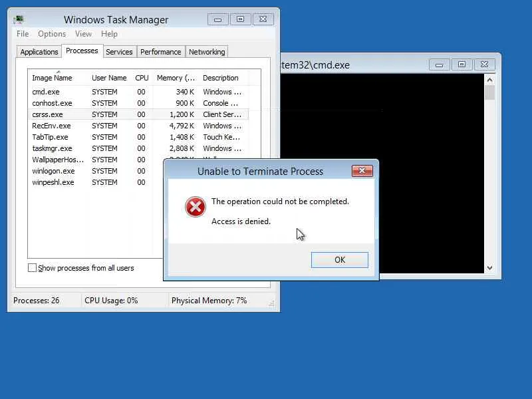
Task: Click cmd.exe scrollbar up arrow
Action: pos(489,80)
